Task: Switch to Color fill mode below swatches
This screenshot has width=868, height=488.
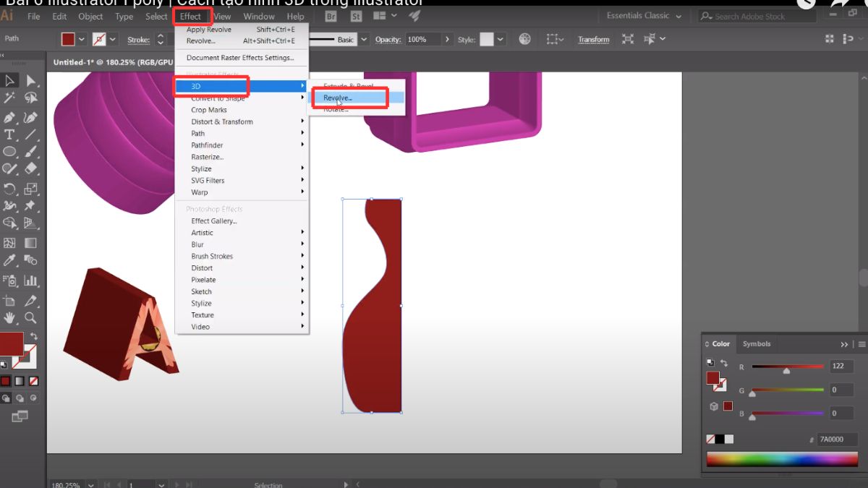Action: point(5,381)
